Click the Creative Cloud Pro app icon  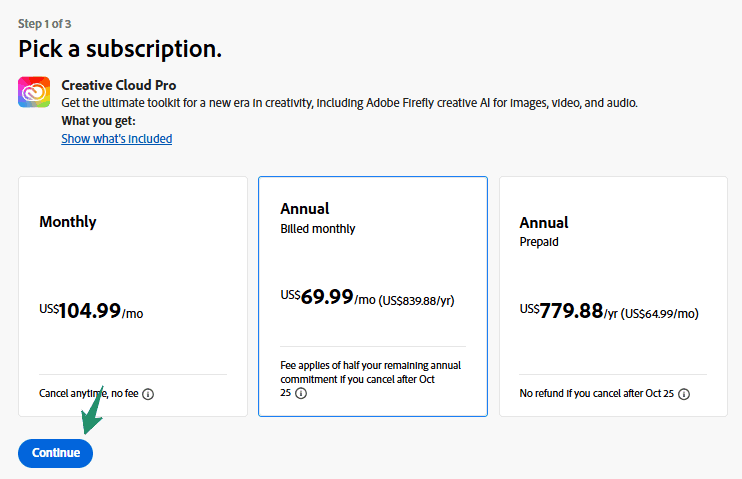pos(34,92)
